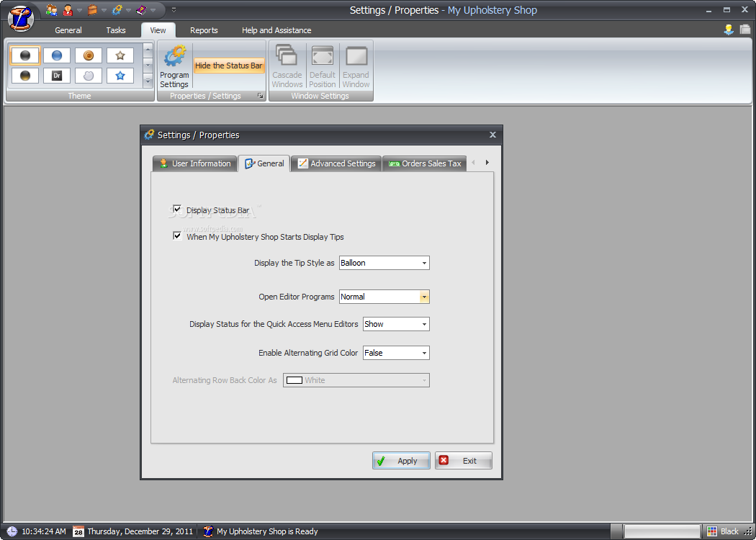Select the orange swirl theme

click(89, 55)
